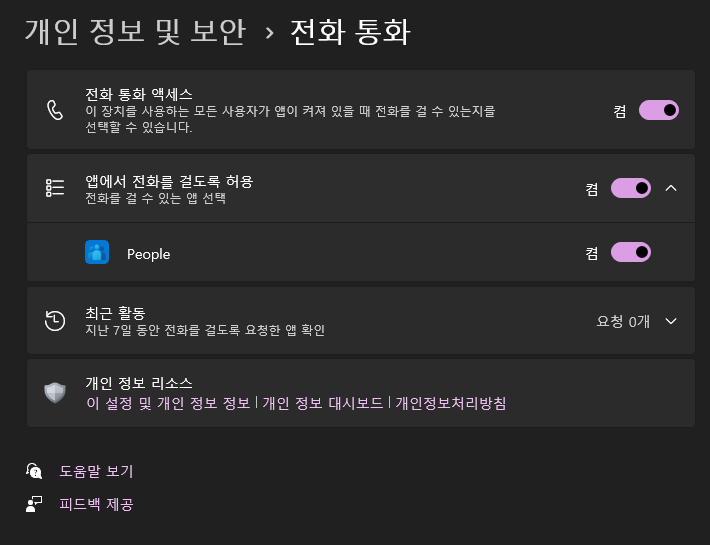Screen dimensions: 710x545
Task: Open 도움말 보기 link
Action: tap(96, 471)
